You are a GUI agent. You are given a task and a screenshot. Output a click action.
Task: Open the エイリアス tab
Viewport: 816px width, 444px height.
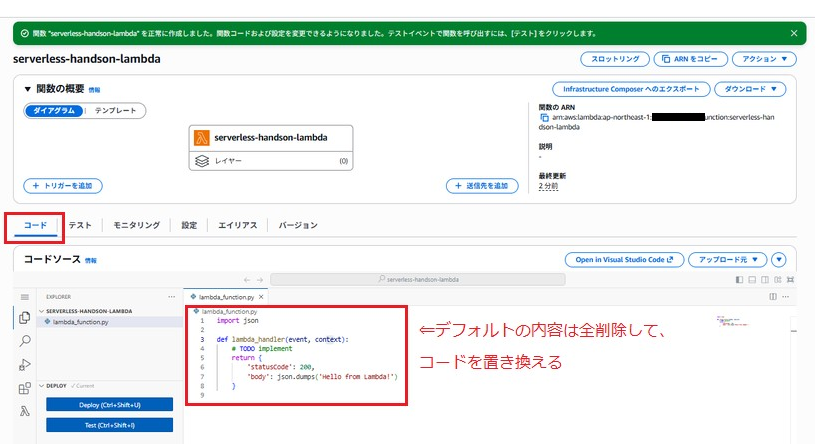tap(237, 225)
